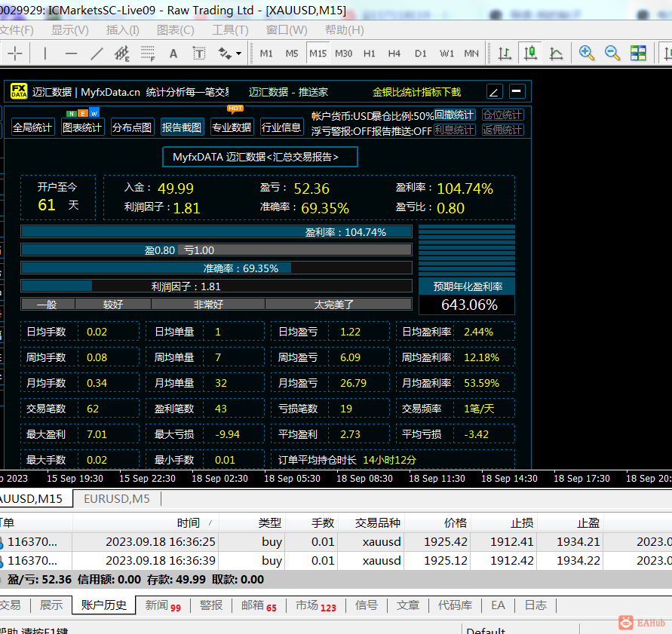Zoom out on the chart

[612, 54]
